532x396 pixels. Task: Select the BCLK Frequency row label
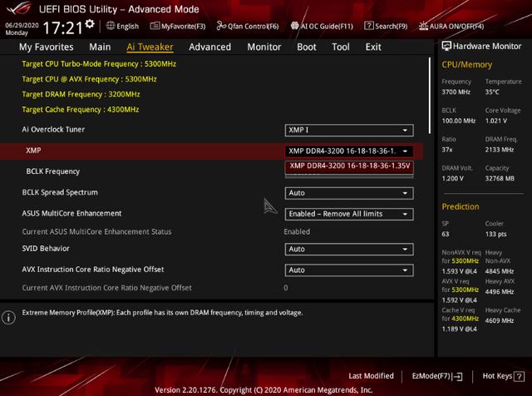tap(53, 171)
